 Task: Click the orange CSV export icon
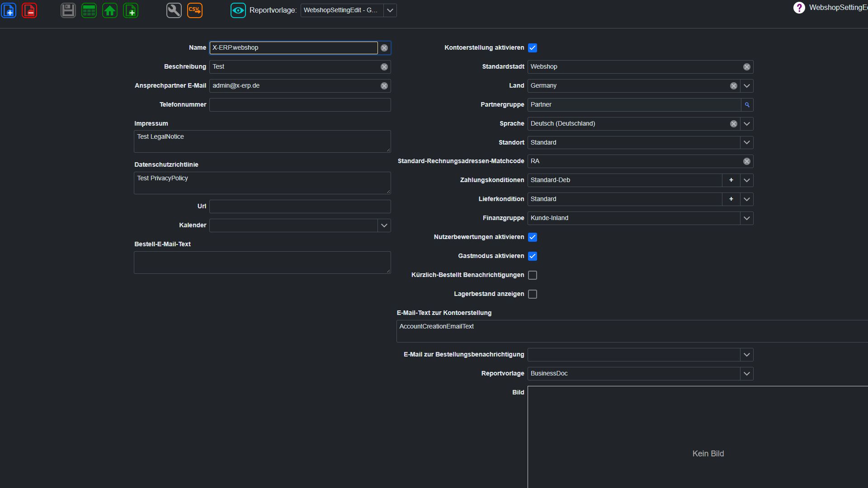click(x=195, y=10)
